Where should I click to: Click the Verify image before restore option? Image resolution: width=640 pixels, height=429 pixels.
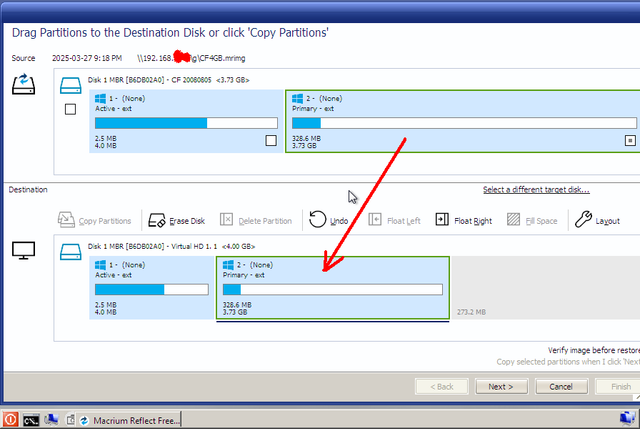tap(594, 350)
